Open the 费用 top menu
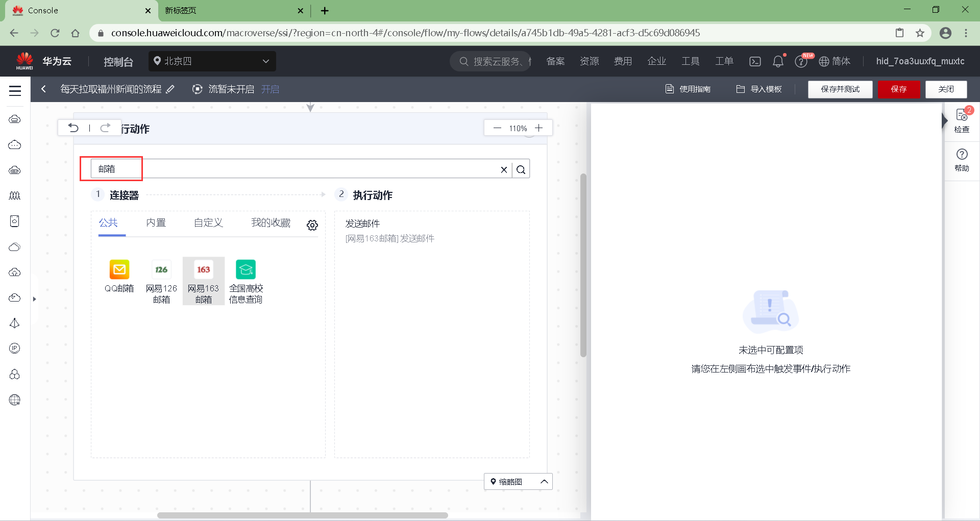Image resolution: width=980 pixels, height=521 pixels. tap(623, 61)
